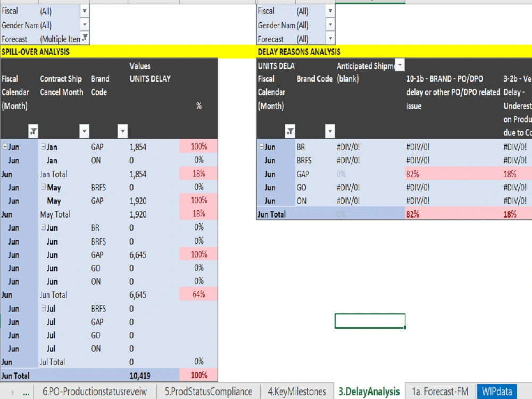Switch to 4.KeyMilestones sheet tab
The width and height of the screenshot is (532, 399).
coord(297,392)
